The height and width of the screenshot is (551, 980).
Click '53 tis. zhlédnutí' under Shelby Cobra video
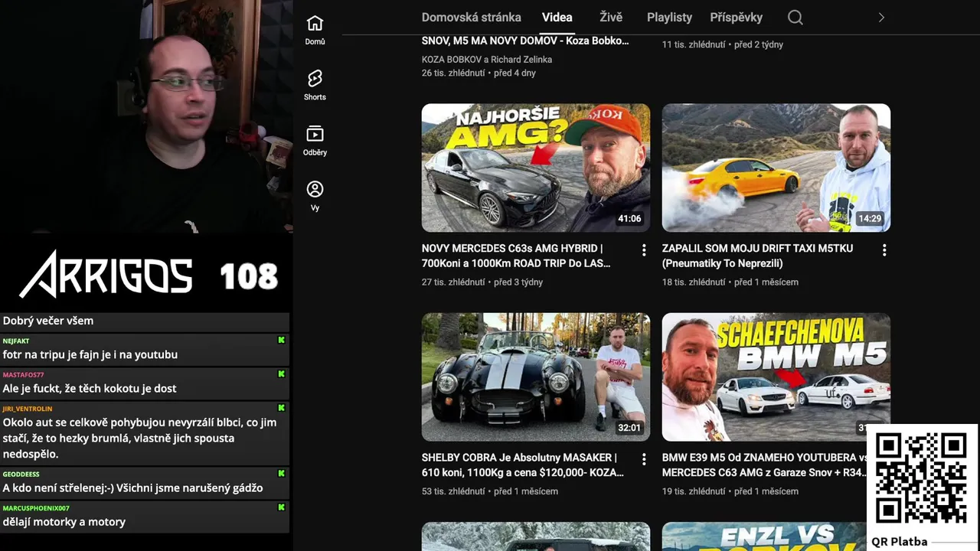(453, 491)
